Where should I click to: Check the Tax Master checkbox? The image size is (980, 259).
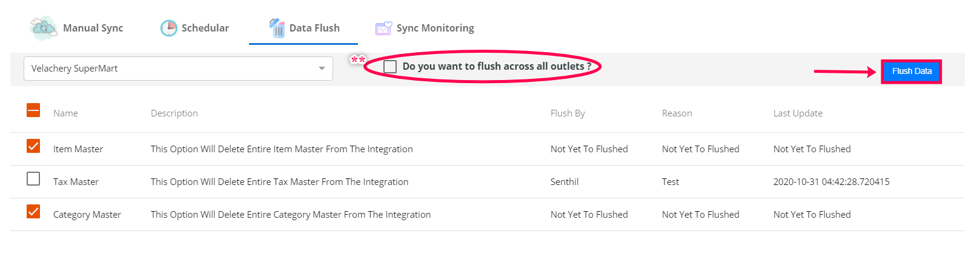point(33,179)
